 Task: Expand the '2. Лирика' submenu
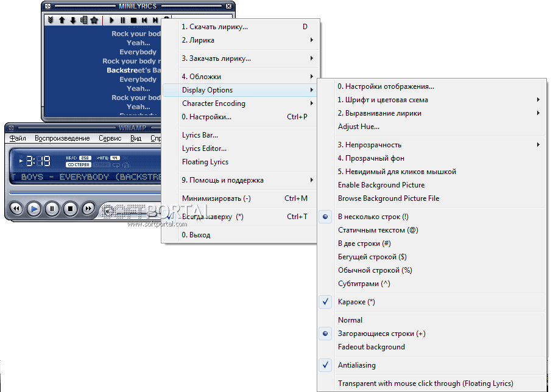pyautogui.click(x=240, y=40)
